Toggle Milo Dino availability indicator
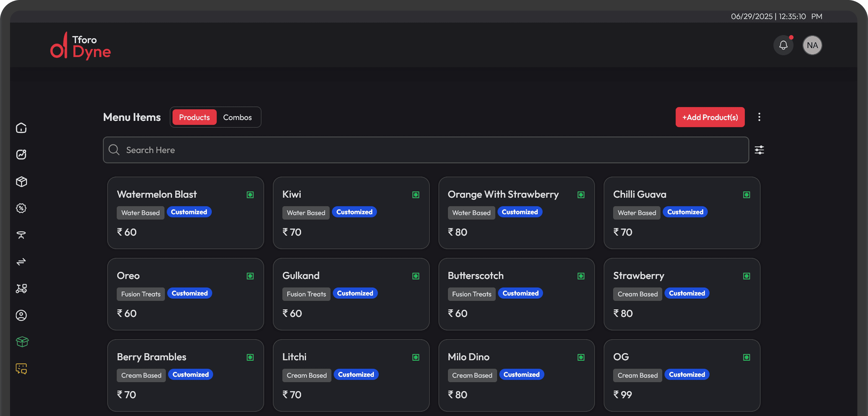 tap(581, 357)
